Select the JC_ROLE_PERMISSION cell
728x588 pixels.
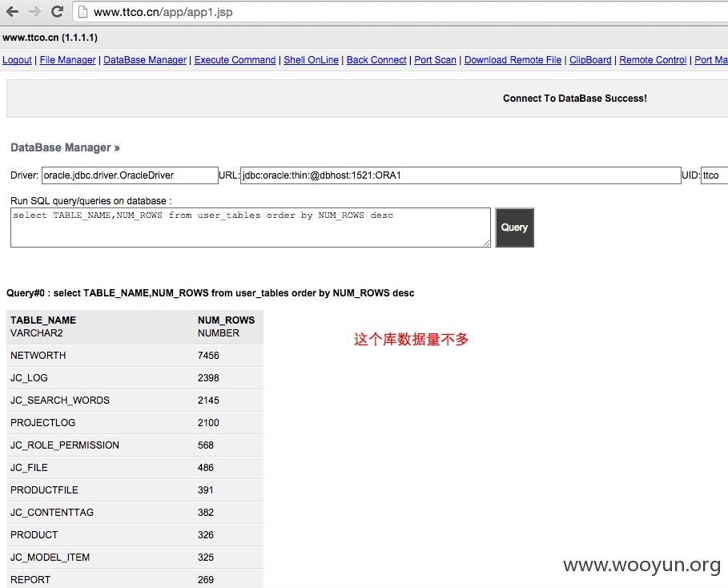pos(65,445)
